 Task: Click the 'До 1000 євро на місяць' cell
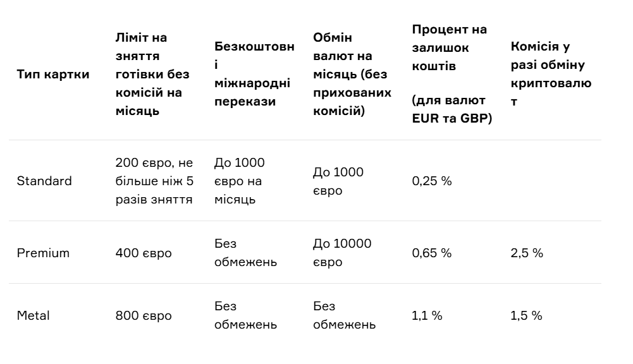240,181
